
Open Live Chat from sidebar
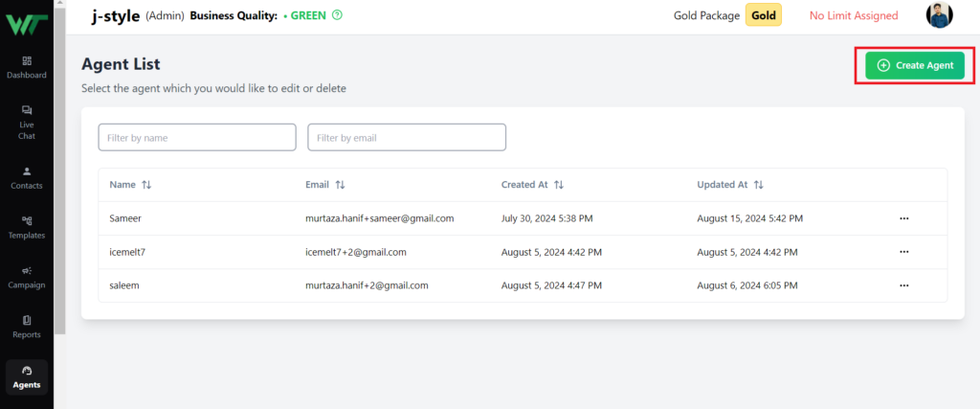click(x=26, y=122)
